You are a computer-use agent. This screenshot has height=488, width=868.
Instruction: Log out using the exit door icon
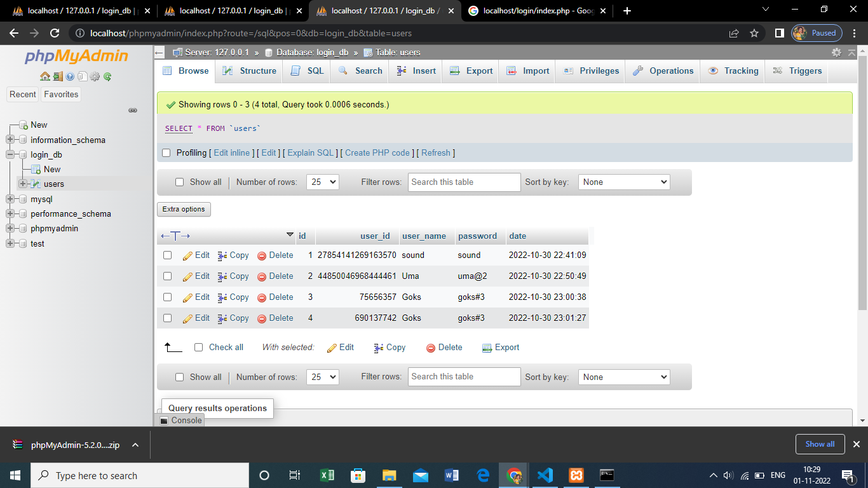coord(57,76)
